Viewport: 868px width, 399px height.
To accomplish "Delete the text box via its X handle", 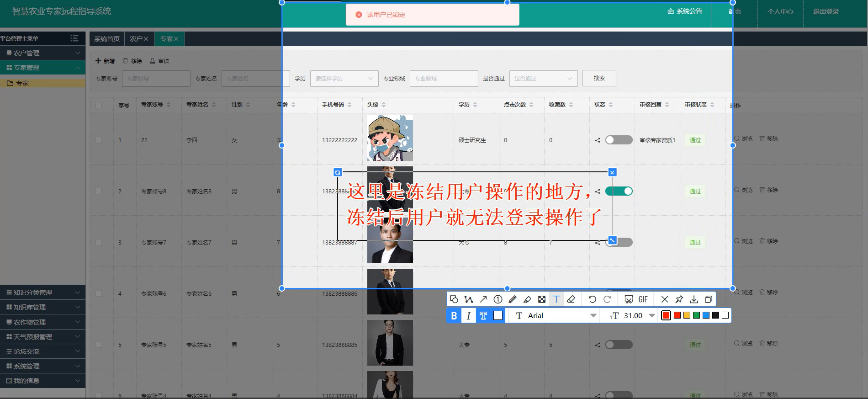I will pyautogui.click(x=612, y=172).
